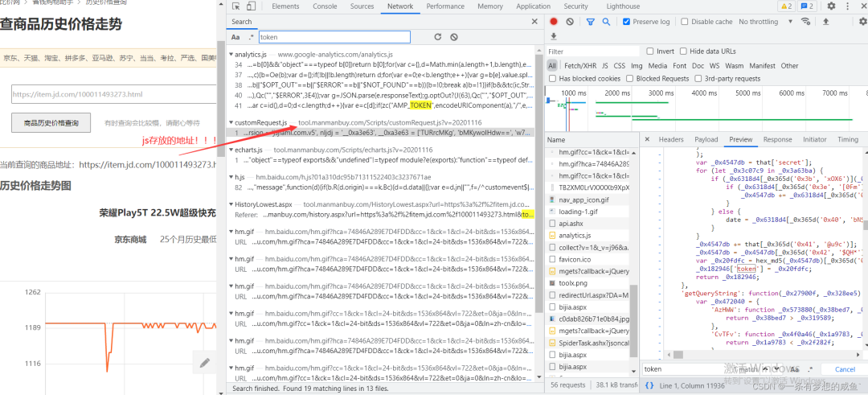
Task: Toggle match case in Preview find bar
Action: (794, 369)
